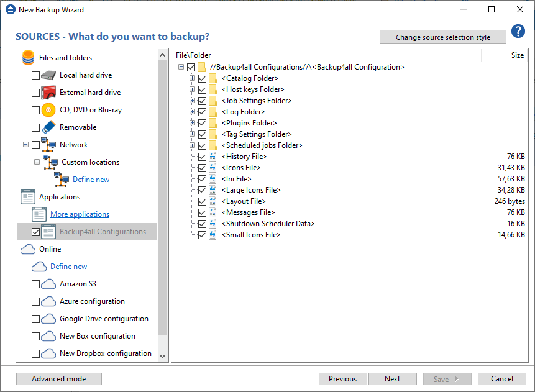Enable the Google Drive configuration checkbox
This screenshot has width=535, height=392.
tap(35, 319)
